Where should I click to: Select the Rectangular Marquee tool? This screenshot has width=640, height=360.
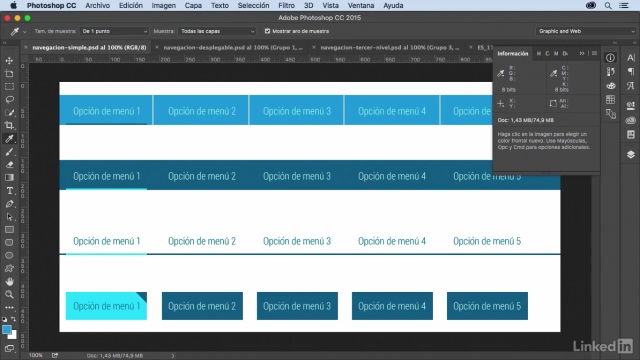(x=9, y=87)
